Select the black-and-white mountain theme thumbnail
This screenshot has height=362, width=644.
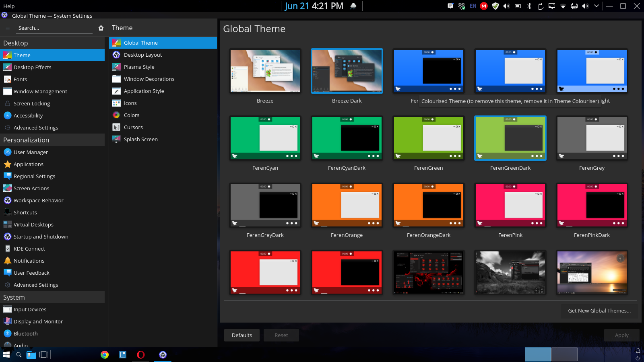pyautogui.click(x=510, y=272)
